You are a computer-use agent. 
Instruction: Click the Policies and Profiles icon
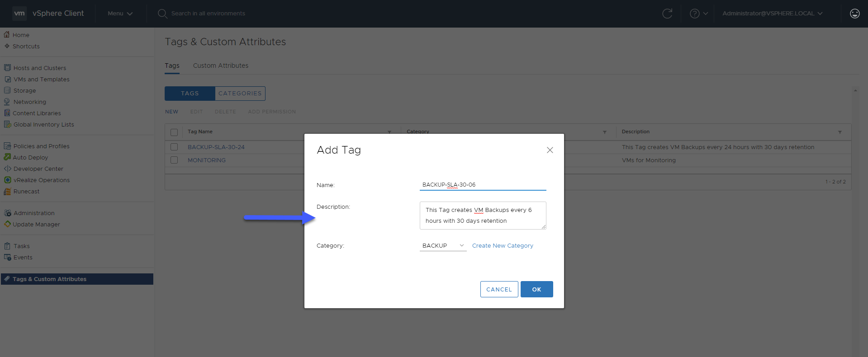pos(7,146)
